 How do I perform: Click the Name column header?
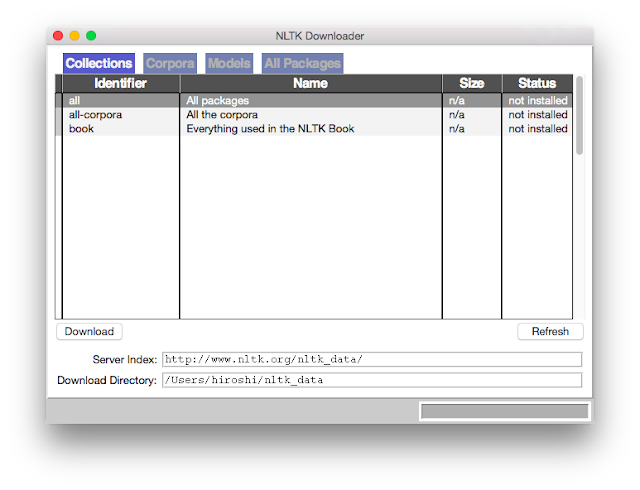point(311,83)
